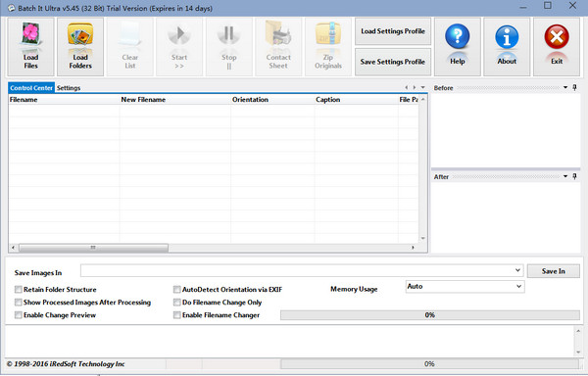Viewport: 588px width, 376px height.
Task: Click the Zip Originals icon
Action: [328, 46]
